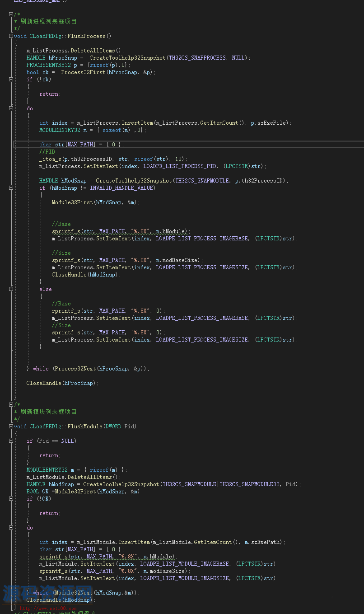Click LOADPE_LIST_MODULE_IMAGESIZE in the SetItemText call
The width and height of the screenshot is (364, 614).
tap(184, 578)
